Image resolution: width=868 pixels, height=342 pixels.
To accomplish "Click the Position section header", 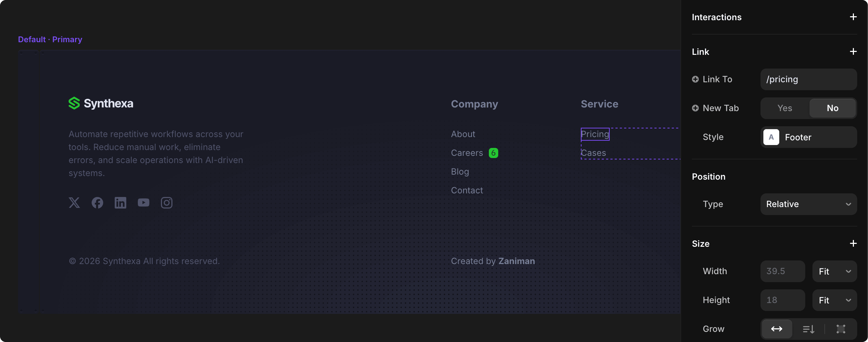I will coord(709,176).
